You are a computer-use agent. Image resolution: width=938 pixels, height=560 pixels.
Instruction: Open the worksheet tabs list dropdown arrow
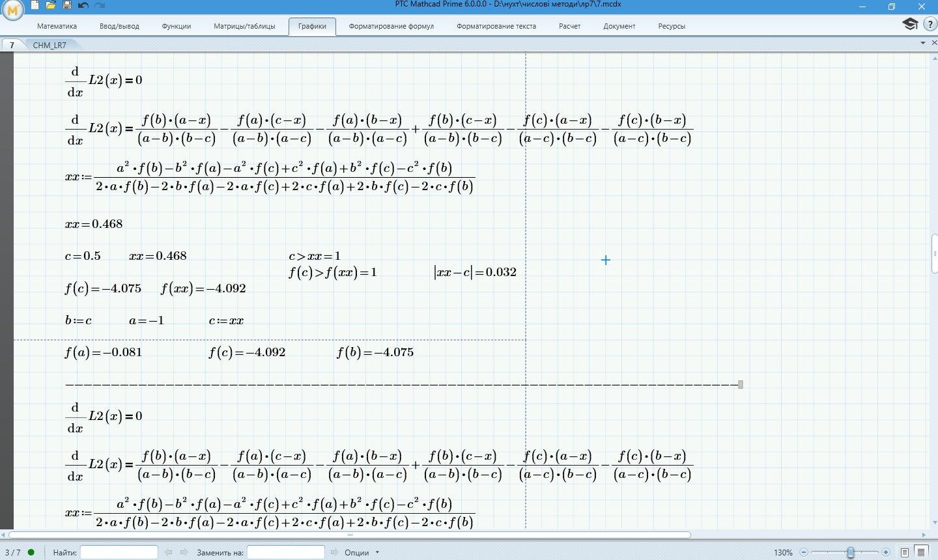[x=923, y=43]
